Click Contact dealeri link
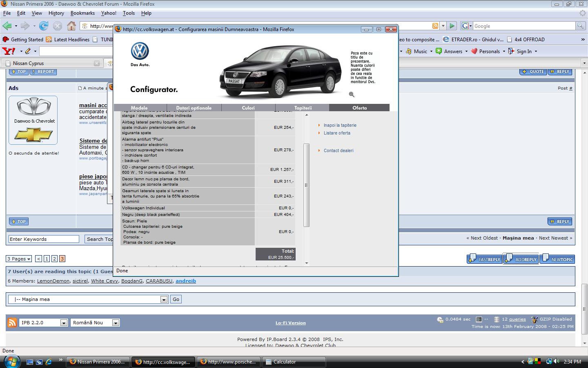This screenshot has height=368, width=588. tap(339, 151)
